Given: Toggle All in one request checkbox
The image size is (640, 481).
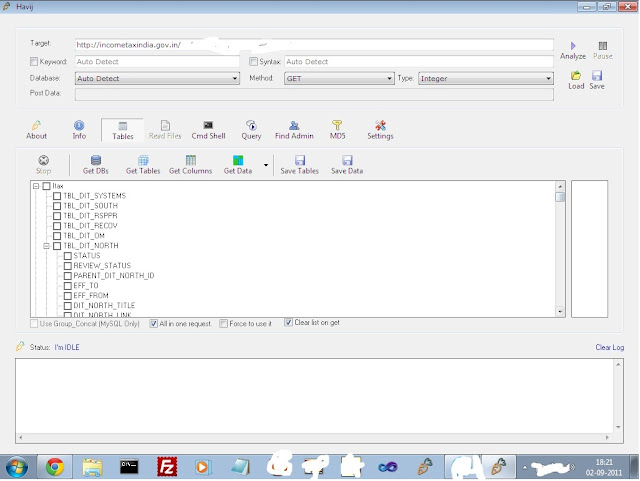Looking at the screenshot, I should [153, 324].
